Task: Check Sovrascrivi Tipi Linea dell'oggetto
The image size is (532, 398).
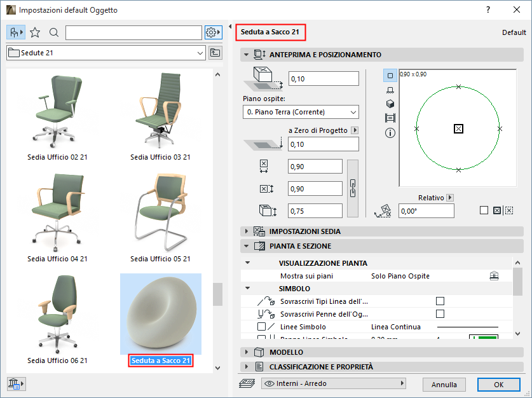Action: point(440,301)
